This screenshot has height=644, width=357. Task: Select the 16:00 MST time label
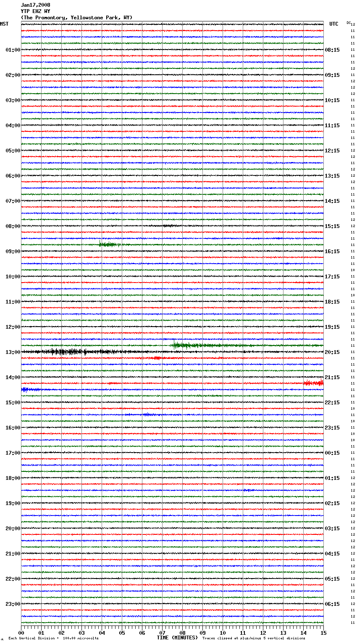point(13,428)
